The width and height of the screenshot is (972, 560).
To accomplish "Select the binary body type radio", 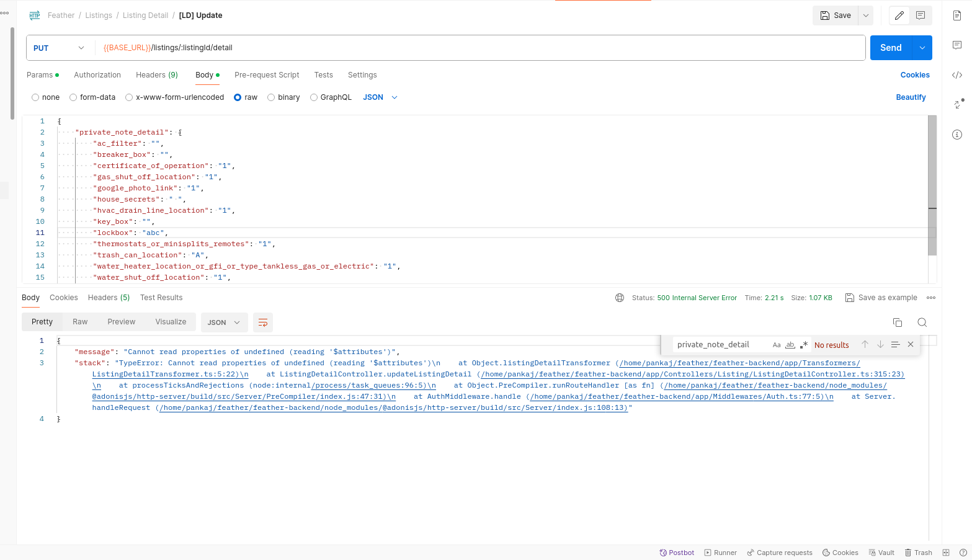I will (272, 97).
